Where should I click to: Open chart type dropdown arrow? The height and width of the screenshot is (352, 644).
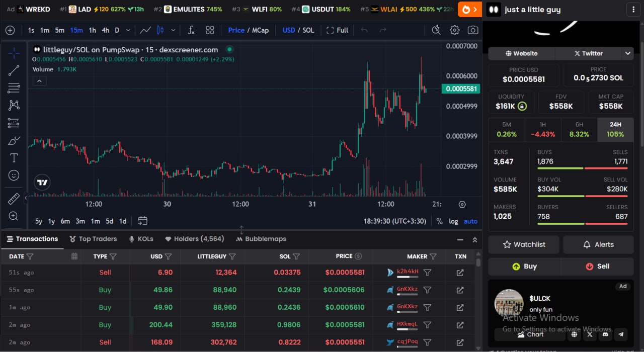[173, 30]
